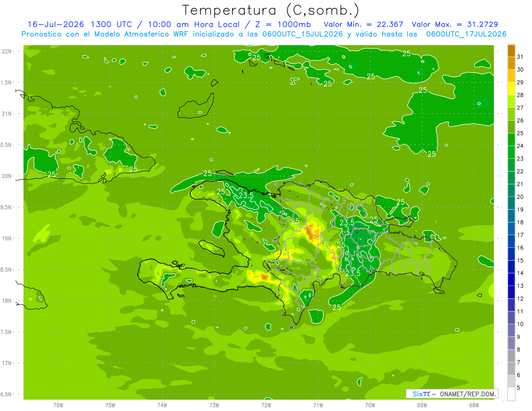Pick the green colorbar swatch between 22 and 23
This screenshot has width=532, height=411.
(x=511, y=165)
